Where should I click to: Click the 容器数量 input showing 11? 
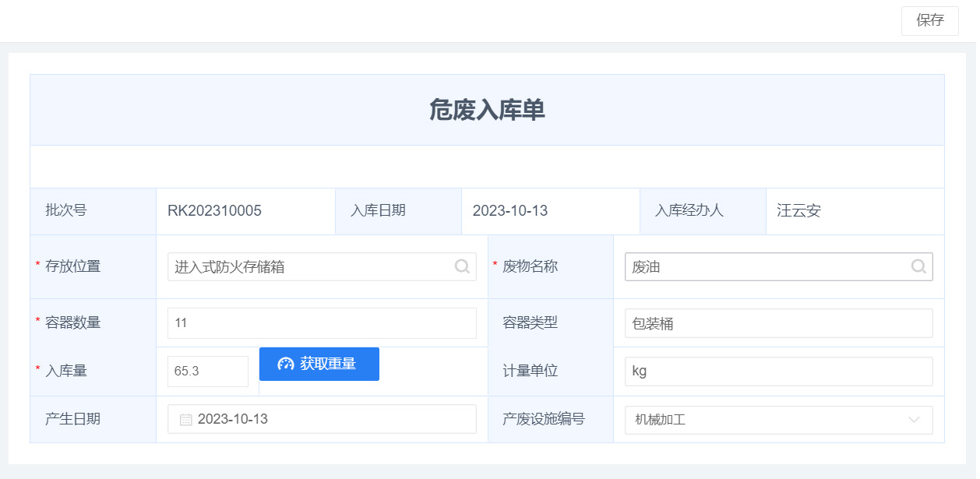(x=321, y=322)
